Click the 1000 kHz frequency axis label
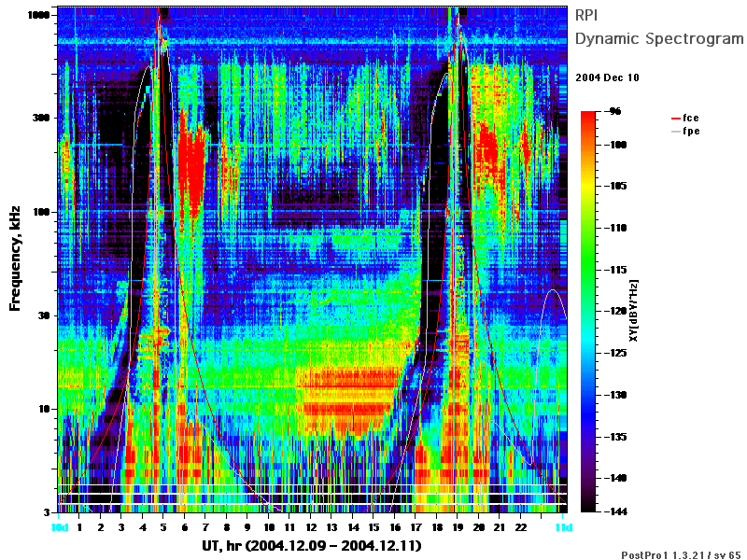This screenshot has width=747, height=560. click(x=38, y=15)
